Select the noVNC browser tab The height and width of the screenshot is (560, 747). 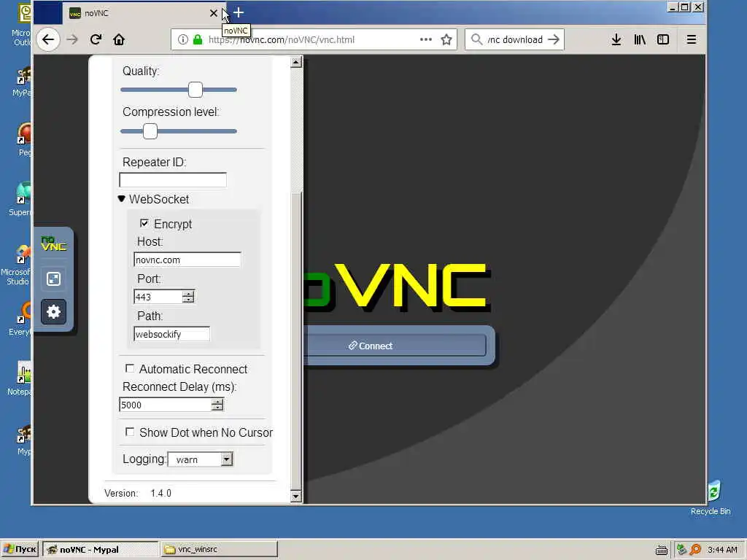point(143,13)
